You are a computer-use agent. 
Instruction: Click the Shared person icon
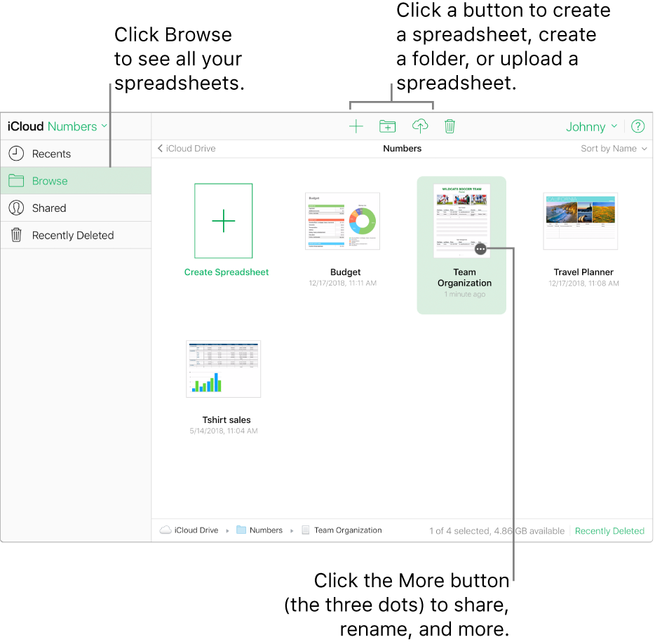tap(16, 208)
